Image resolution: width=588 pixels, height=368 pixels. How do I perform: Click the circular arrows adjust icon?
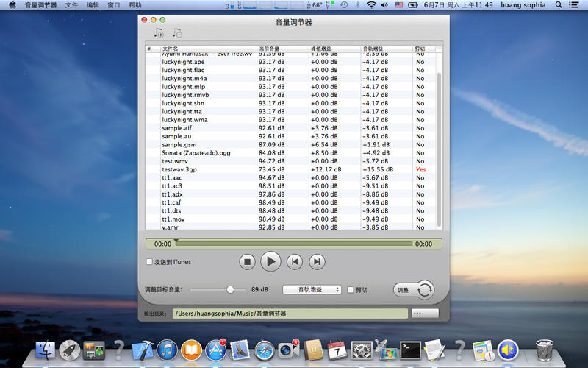[425, 290]
